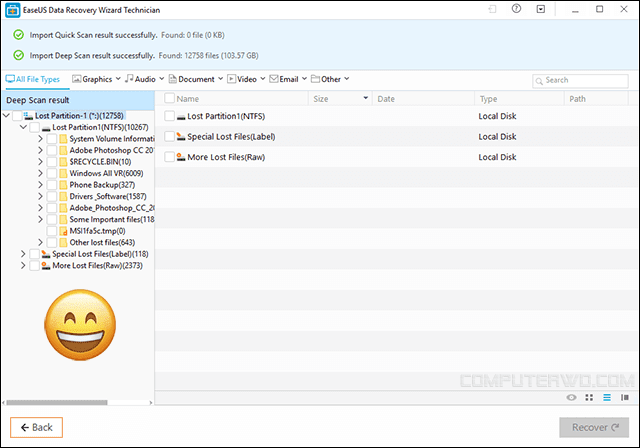Click the Phone Backup folder icon
Image resolution: width=640 pixels, height=448 pixels.
tap(63, 185)
